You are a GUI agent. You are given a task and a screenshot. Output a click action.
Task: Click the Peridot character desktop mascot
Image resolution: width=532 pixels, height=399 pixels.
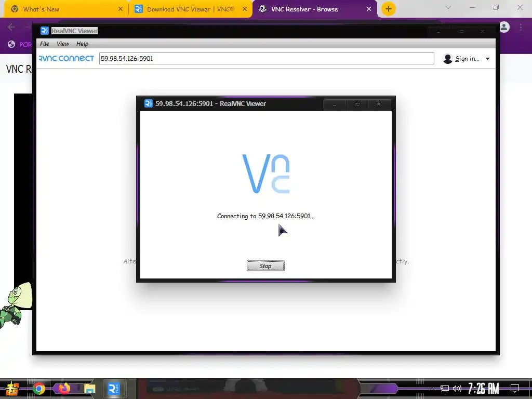15,304
